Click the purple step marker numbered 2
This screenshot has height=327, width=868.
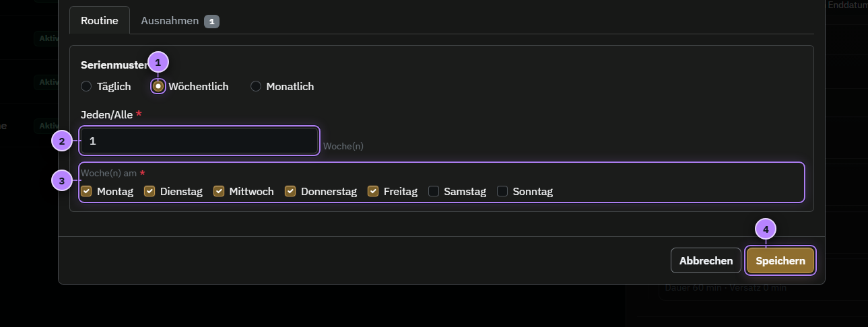pyautogui.click(x=62, y=141)
